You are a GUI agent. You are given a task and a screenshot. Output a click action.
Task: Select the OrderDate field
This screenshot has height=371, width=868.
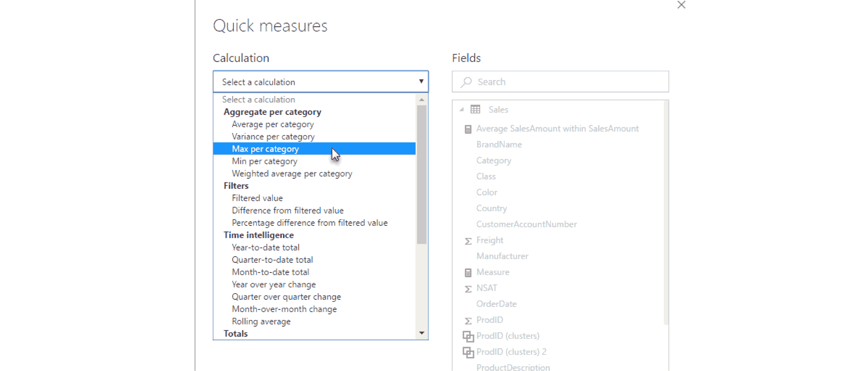[496, 304]
